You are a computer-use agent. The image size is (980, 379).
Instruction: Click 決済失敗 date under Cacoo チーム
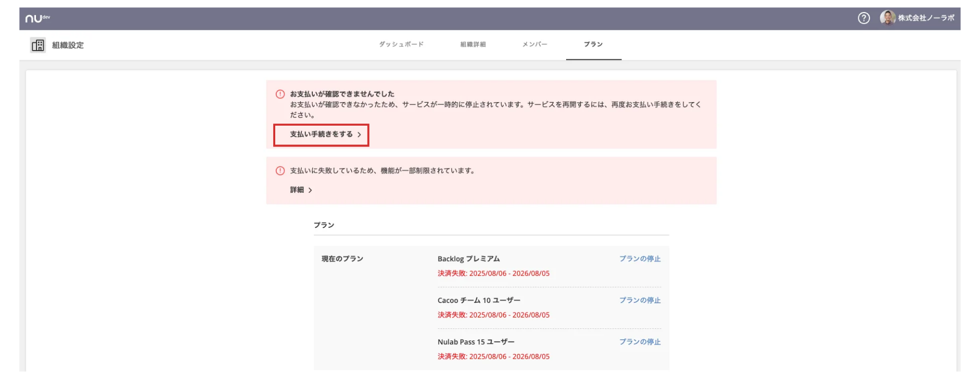493,315
